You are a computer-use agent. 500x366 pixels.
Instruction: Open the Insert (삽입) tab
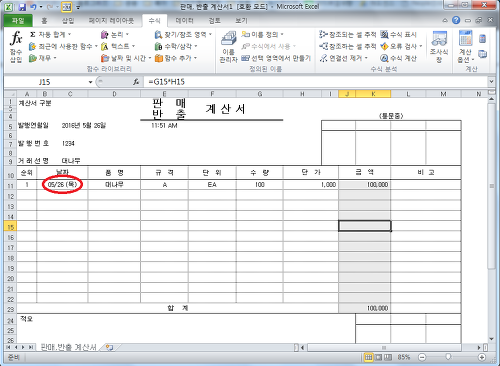pyautogui.click(x=68, y=21)
